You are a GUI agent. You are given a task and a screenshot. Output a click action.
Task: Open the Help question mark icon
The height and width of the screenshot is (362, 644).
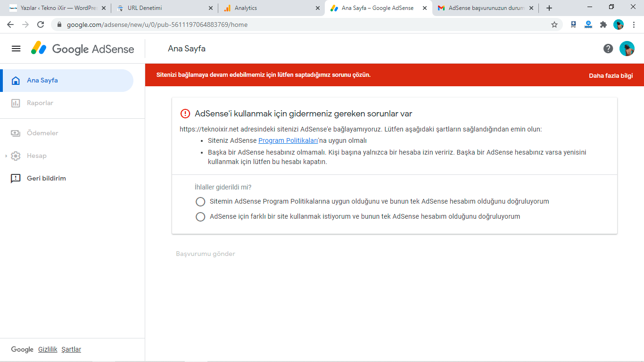tap(608, 49)
